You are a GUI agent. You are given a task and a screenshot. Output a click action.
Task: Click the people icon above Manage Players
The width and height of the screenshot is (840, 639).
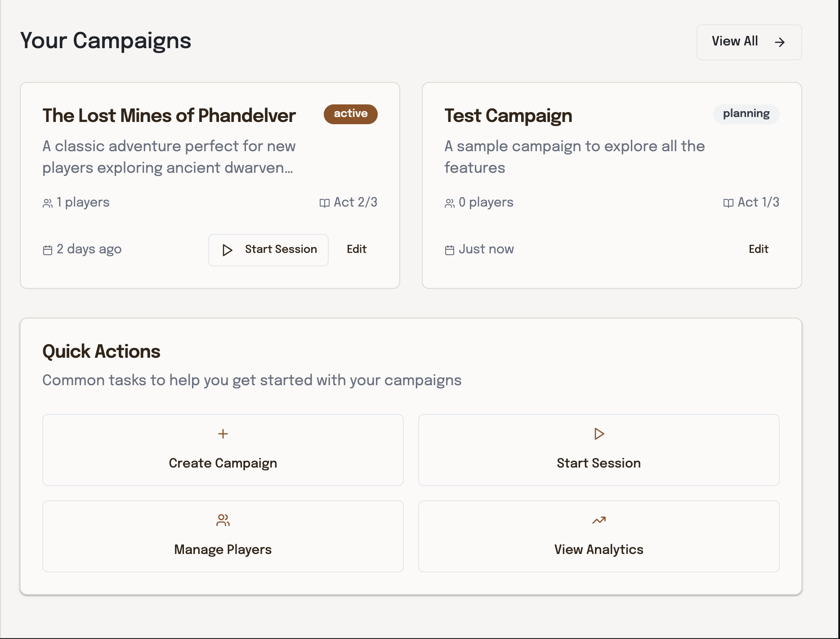click(x=223, y=520)
